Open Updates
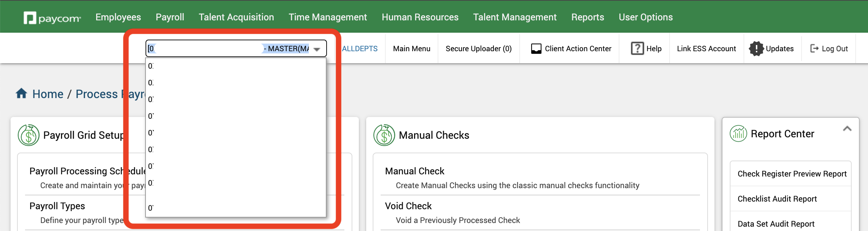868x231 pixels. 779,49
